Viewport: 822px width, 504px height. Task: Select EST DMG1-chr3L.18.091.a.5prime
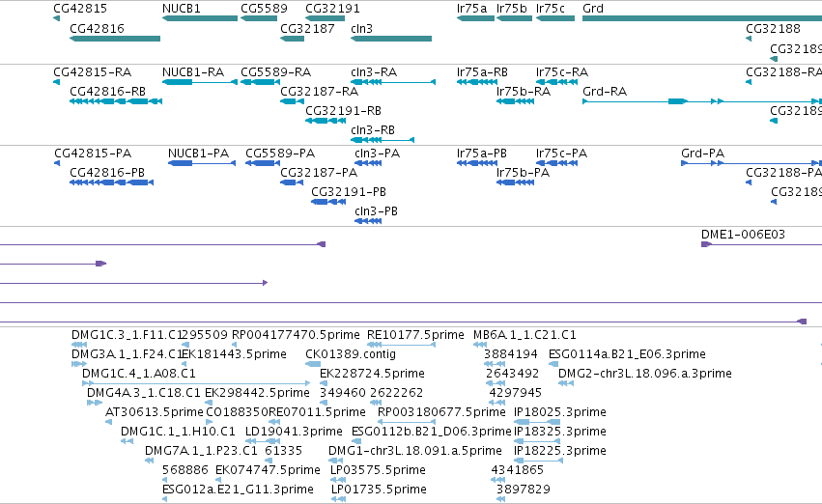[x=415, y=451]
